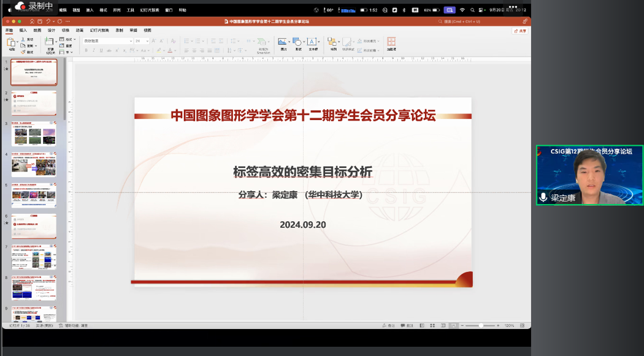Start Slide Show view from status bar
Screen dimensions: 644x356
click(x=453, y=325)
